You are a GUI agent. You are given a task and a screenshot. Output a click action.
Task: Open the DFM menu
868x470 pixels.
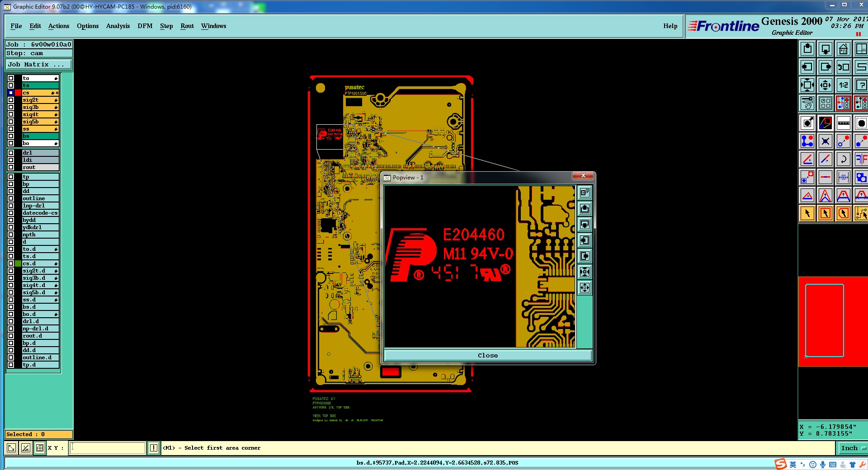(x=145, y=26)
